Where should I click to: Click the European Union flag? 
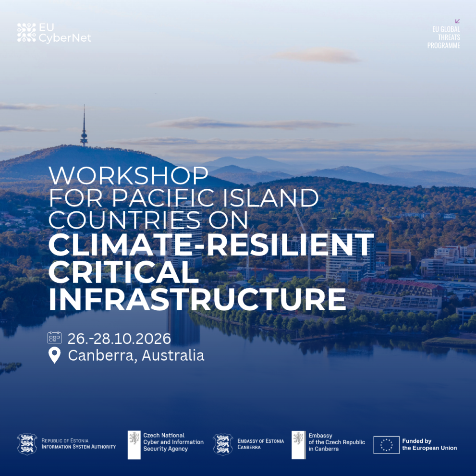point(387,445)
